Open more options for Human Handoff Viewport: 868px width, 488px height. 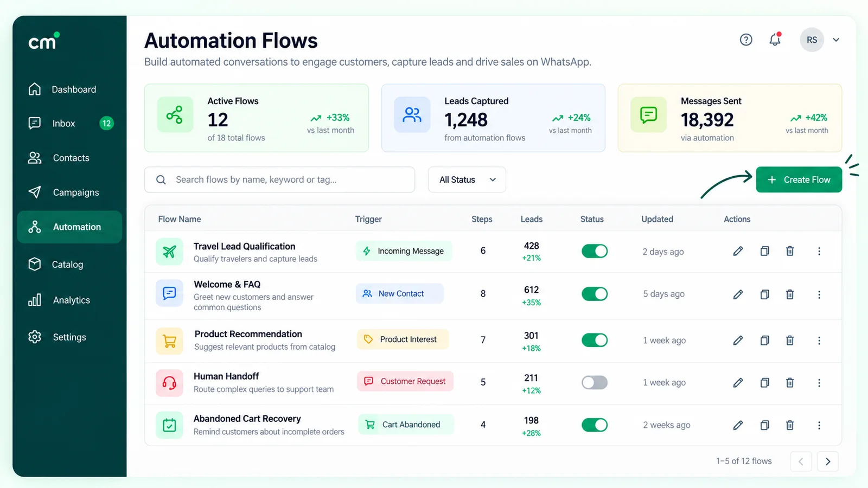tap(819, 383)
